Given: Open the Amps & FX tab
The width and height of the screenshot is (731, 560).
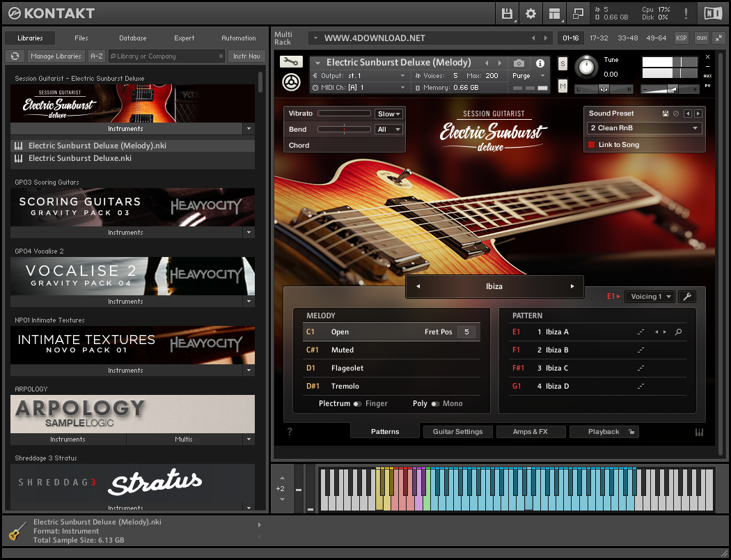Looking at the screenshot, I should tap(530, 432).
